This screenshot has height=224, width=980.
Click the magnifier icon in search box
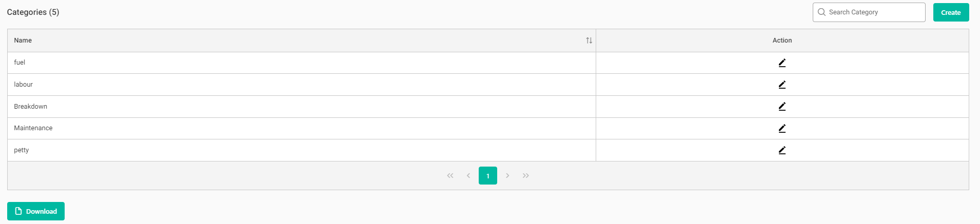(x=822, y=12)
